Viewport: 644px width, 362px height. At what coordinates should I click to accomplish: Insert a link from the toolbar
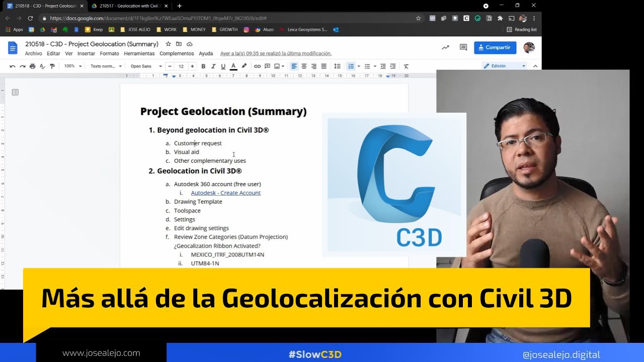click(x=258, y=66)
